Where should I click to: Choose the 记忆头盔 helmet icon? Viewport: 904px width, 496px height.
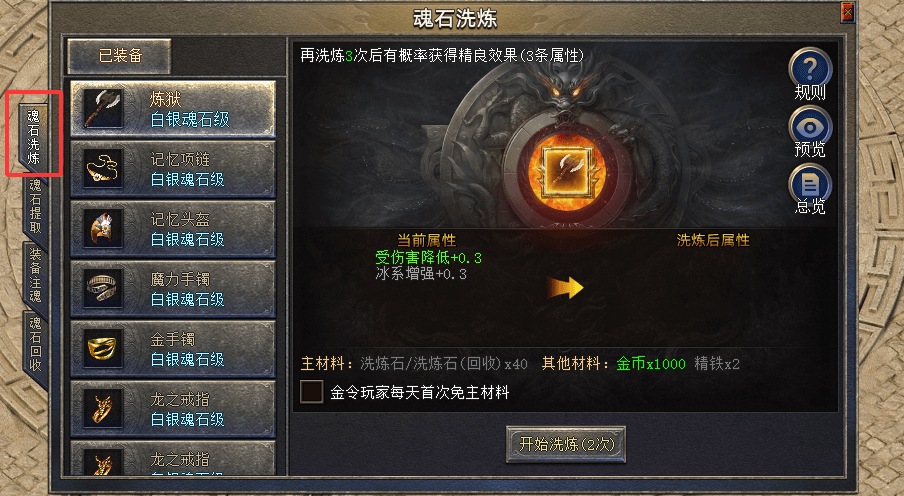coord(103,228)
